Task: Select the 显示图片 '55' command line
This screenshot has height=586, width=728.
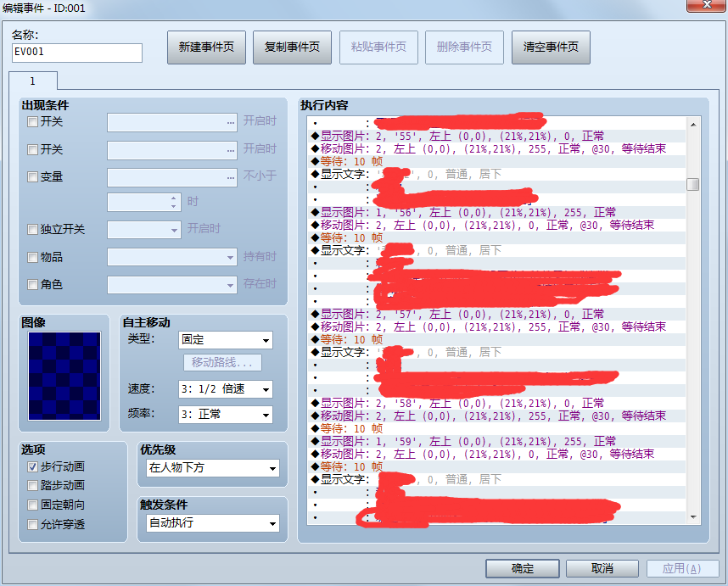Action: coord(496,136)
